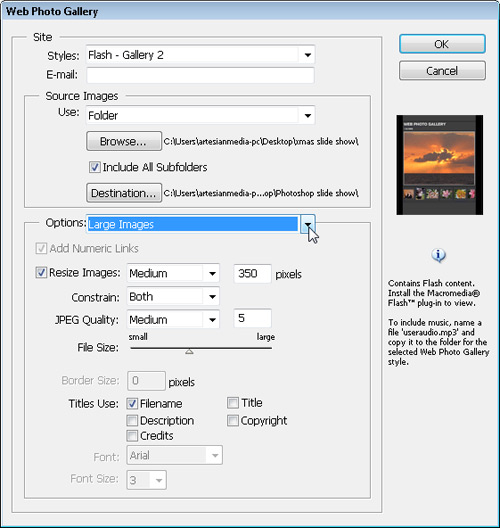This screenshot has width=500, height=528.
Task: Open the Use source dropdown
Action: [x=307, y=116]
